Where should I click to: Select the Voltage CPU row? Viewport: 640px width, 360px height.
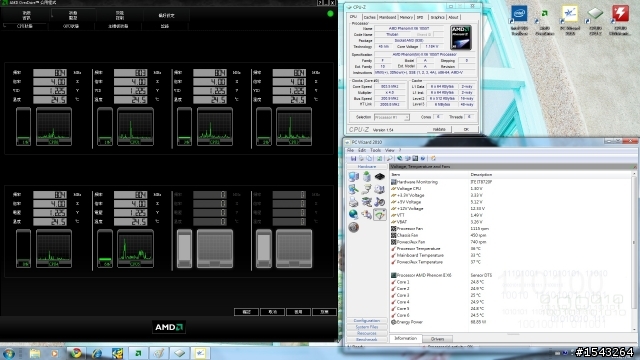511,189
